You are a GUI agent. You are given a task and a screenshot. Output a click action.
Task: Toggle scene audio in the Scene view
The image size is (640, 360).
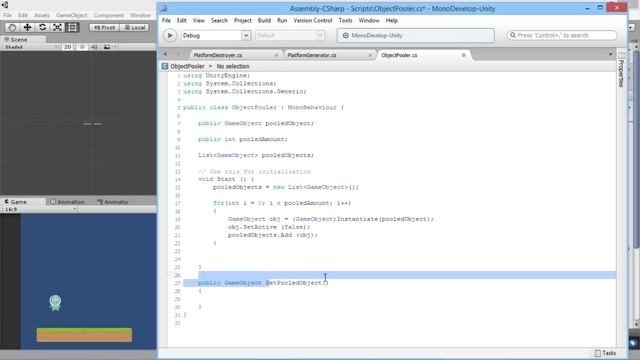point(94,47)
